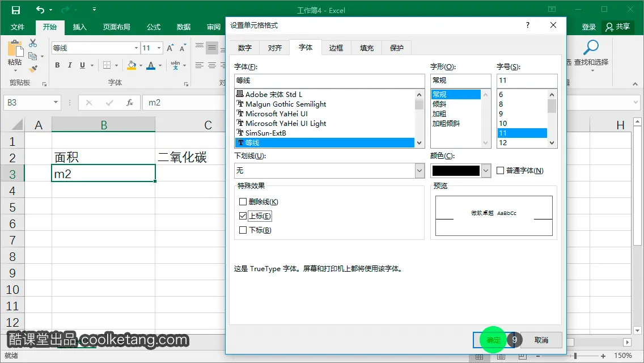The width and height of the screenshot is (644, 363).
Task: Open the 文件 File menu
Action: point(17,27)
